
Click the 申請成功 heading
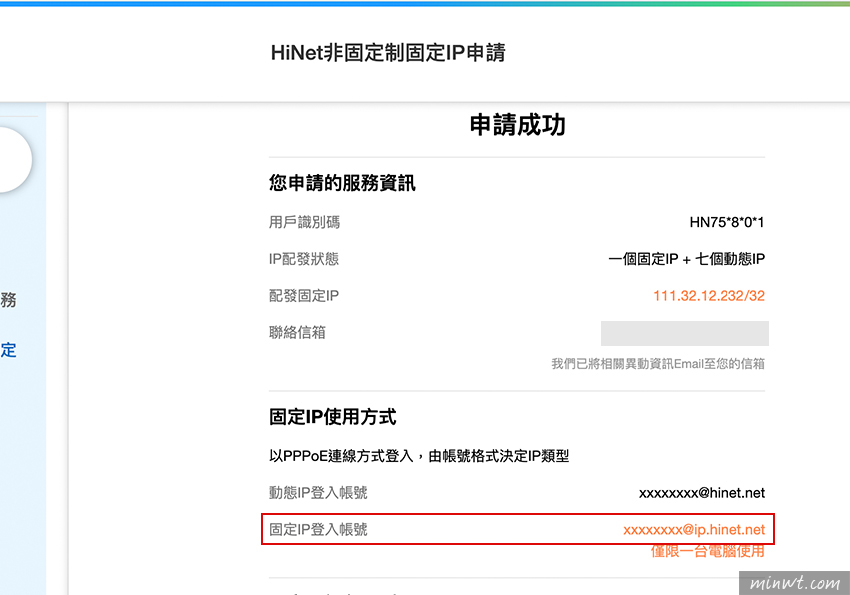(517, 125)
